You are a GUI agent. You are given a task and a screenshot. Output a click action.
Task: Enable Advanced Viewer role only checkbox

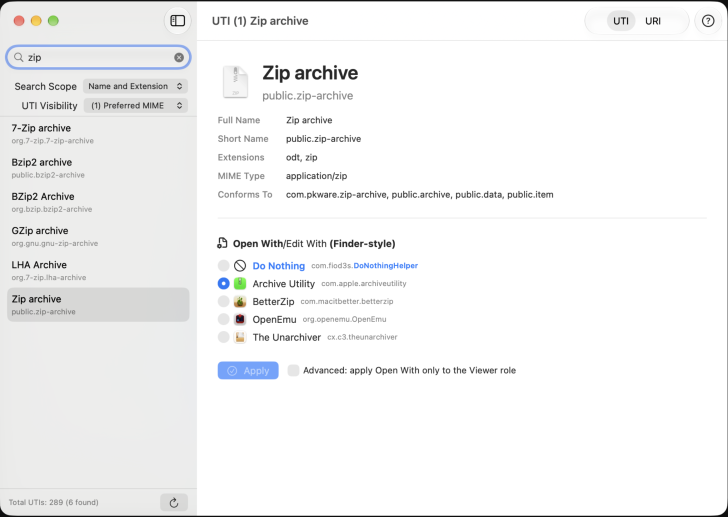[x=293, y=370]
